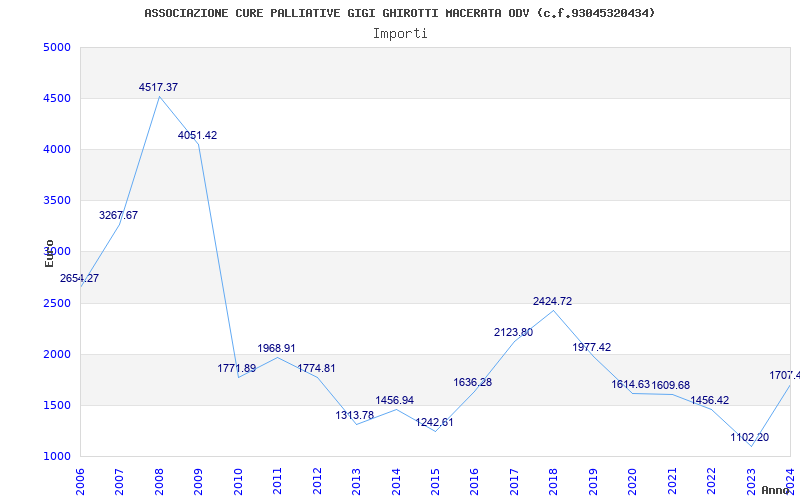Click the y-axis tick 1000
The image size is (800, 500).
(57, 457)
